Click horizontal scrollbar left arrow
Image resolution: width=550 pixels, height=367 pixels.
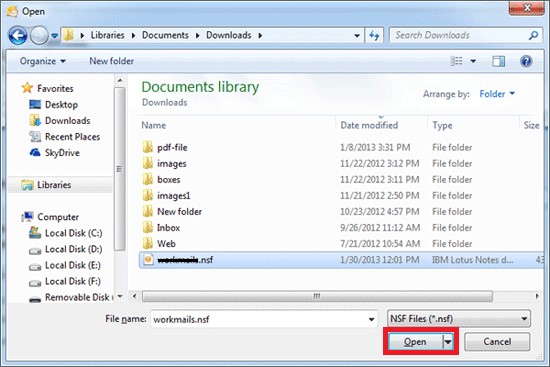[x=135, y=296]
